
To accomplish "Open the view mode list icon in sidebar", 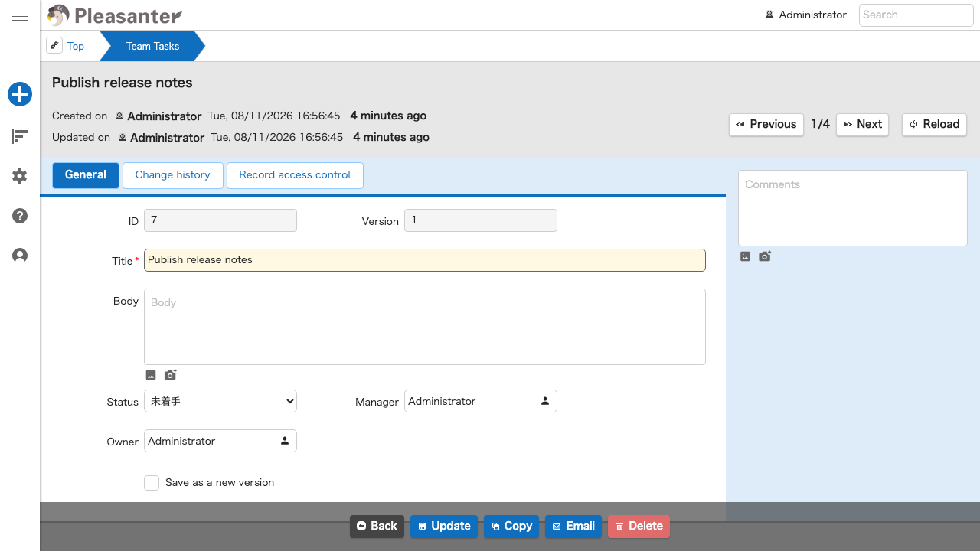I will tap(20, 136).
